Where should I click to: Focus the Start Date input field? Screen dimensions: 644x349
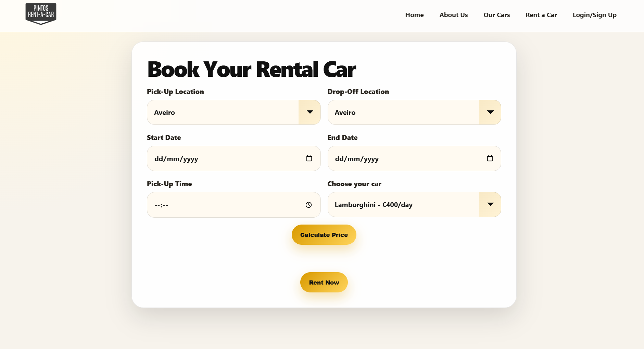(234, 158)
